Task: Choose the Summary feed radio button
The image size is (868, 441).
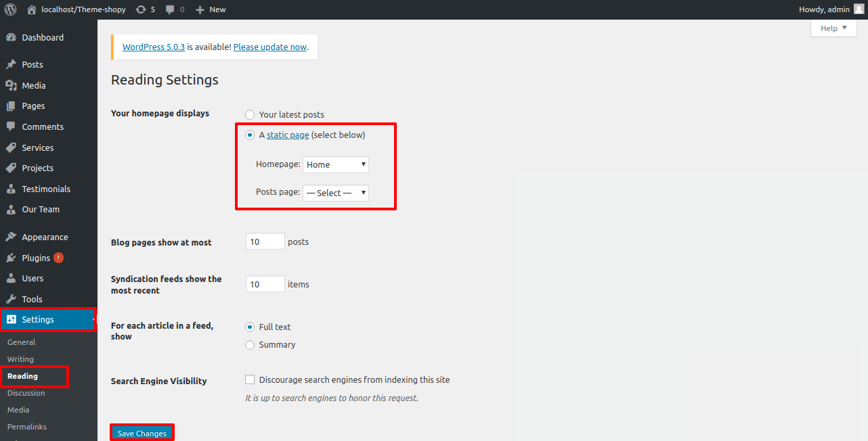Action: click(251, 345)
